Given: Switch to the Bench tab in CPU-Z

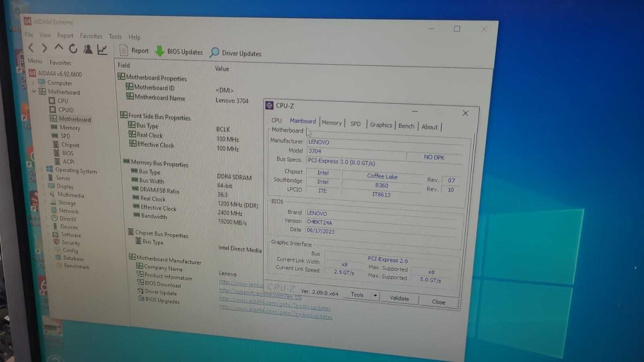Looking at the screenshot, I should (x=406, y=126).
